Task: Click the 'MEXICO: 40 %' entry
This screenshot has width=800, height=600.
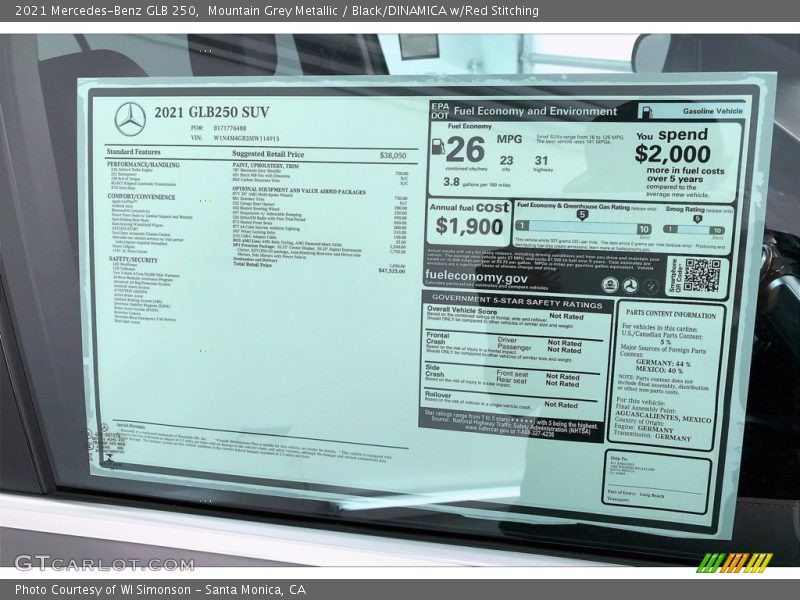Action: pyautogui.click(x=659, y=370)
